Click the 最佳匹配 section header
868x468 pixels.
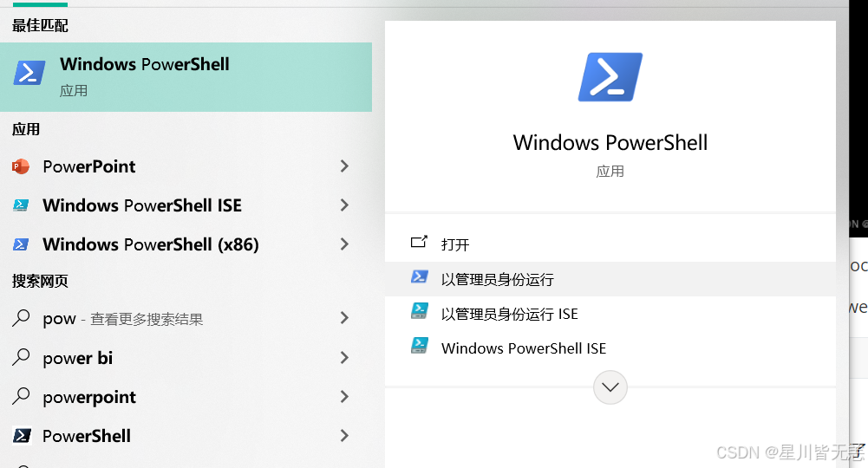[x=40, y=25]
